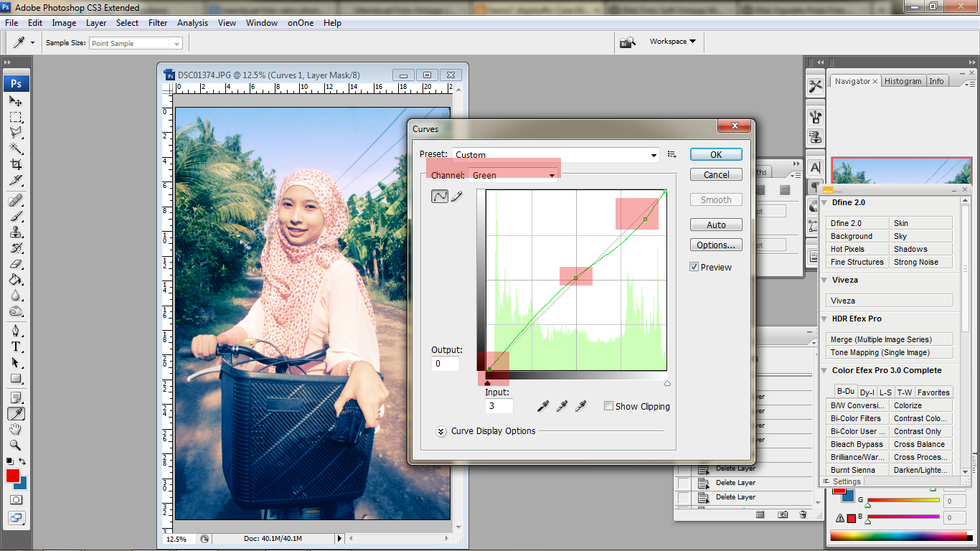Select the Pen tool
This screenshot has width=980, height=551.
pyautogui.click(x=16, y=331)
